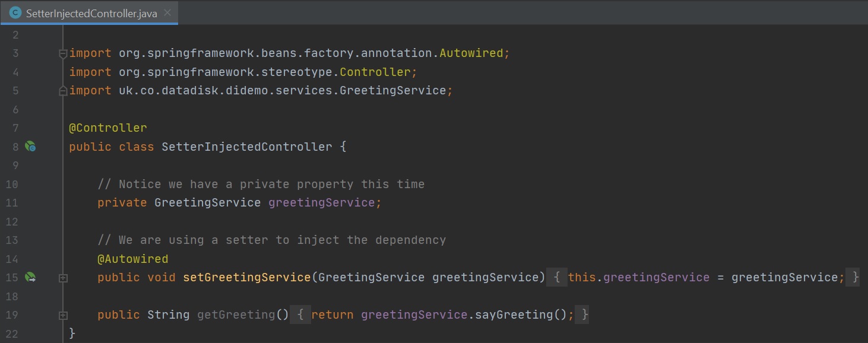This screenshot has width=868, height=343.
Task: Click the @Autowired annotation on line 14
Action: (132, 259)
